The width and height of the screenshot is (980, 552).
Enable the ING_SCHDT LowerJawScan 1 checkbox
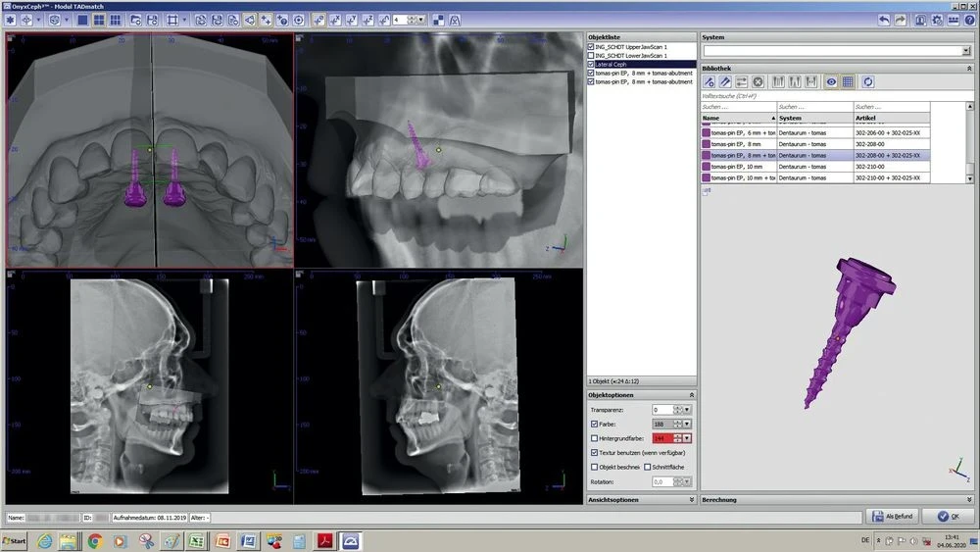(x=591, y=56)
